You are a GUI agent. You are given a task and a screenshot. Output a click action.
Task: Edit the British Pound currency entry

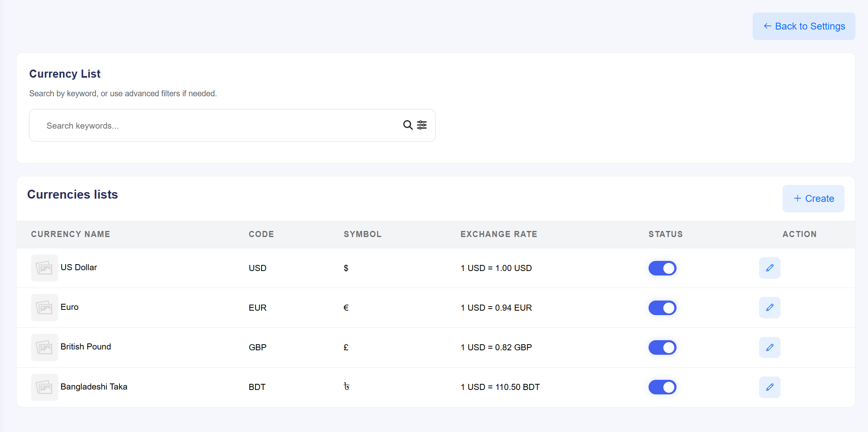pos(770,347)
